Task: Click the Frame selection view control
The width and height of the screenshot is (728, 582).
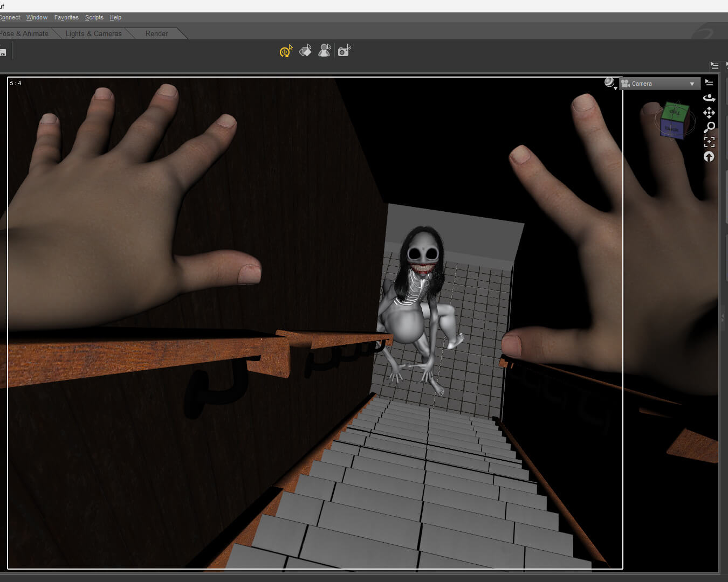Action: [709, 142]
